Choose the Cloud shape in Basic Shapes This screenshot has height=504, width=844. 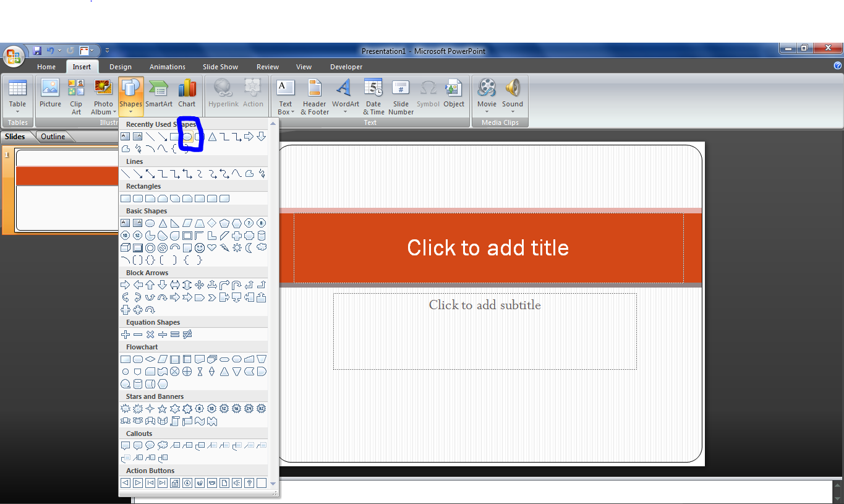(262, 248)
